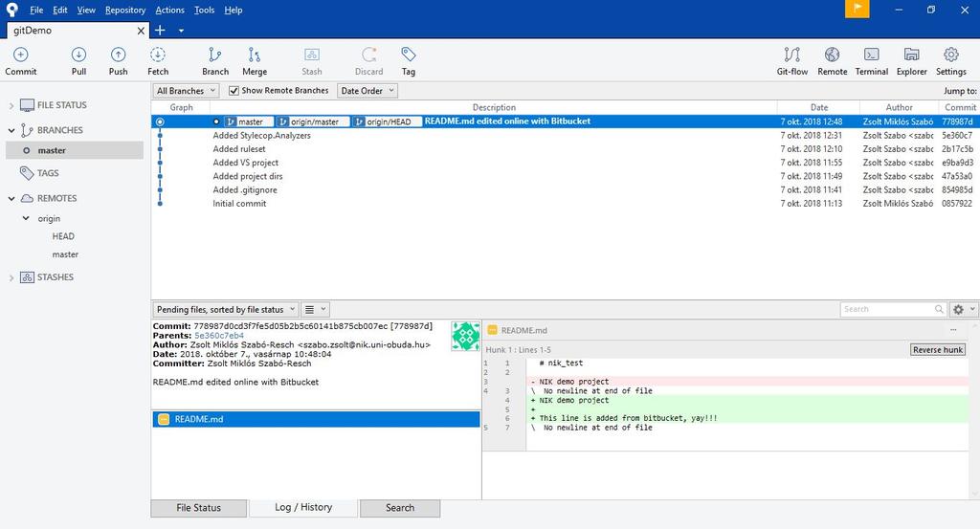Open the View menu
Image resolution: width=980 pixels, height=529 pixels.
[86, 10]
